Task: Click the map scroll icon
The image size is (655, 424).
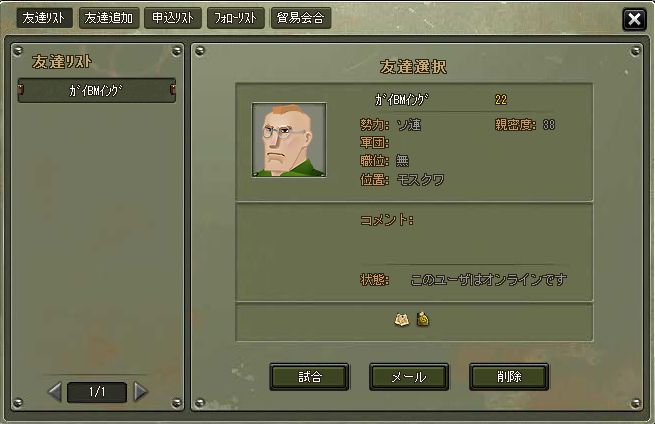Action: pos(402,320)
